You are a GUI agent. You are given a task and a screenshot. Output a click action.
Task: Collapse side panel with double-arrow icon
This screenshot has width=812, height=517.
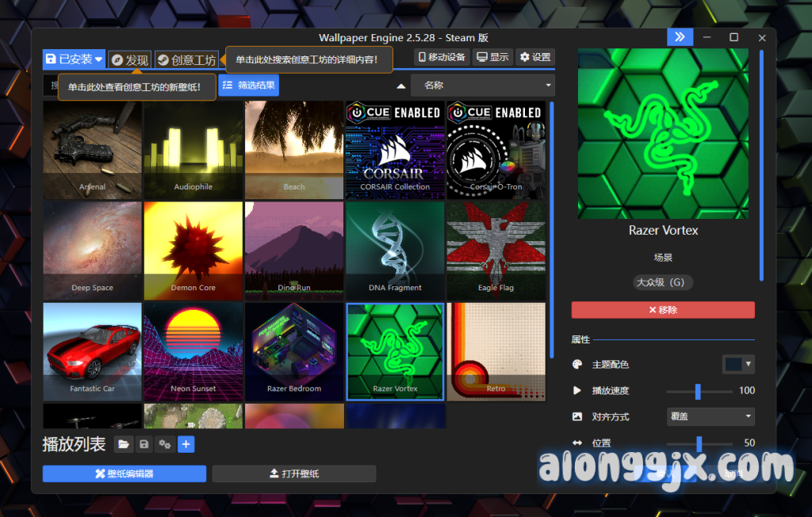tap(680, 37)
